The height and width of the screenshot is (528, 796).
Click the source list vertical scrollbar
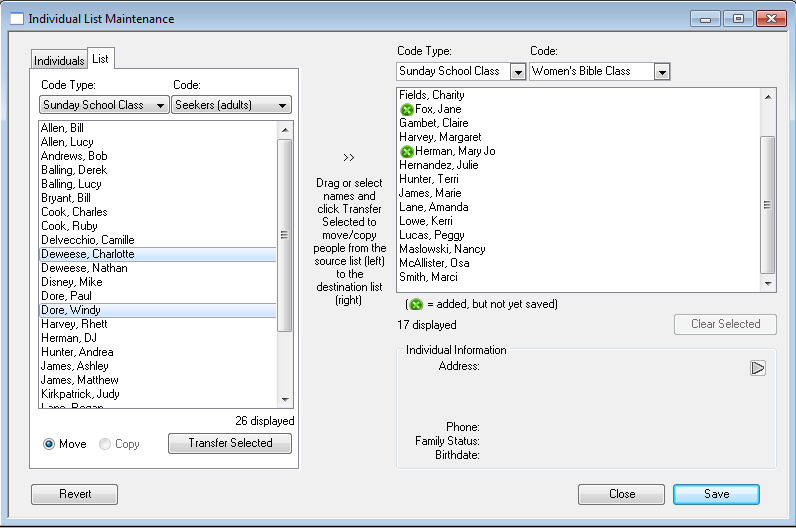[x=285, y=235]
